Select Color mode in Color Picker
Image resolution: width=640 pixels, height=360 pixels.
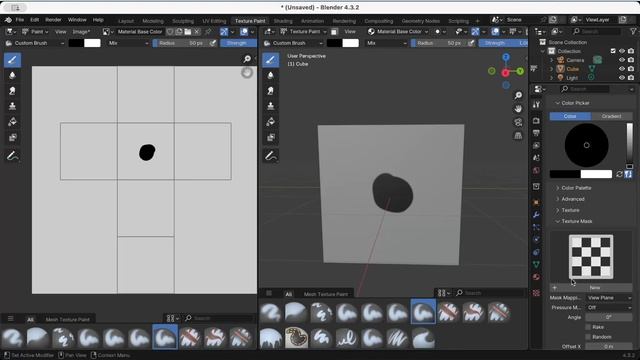(570, 116)
